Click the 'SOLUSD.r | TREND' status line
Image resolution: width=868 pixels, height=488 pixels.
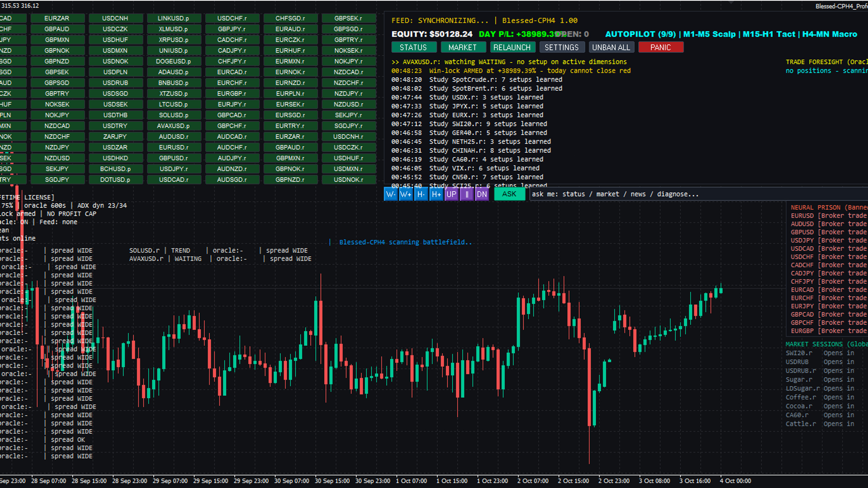click(218, 250)
